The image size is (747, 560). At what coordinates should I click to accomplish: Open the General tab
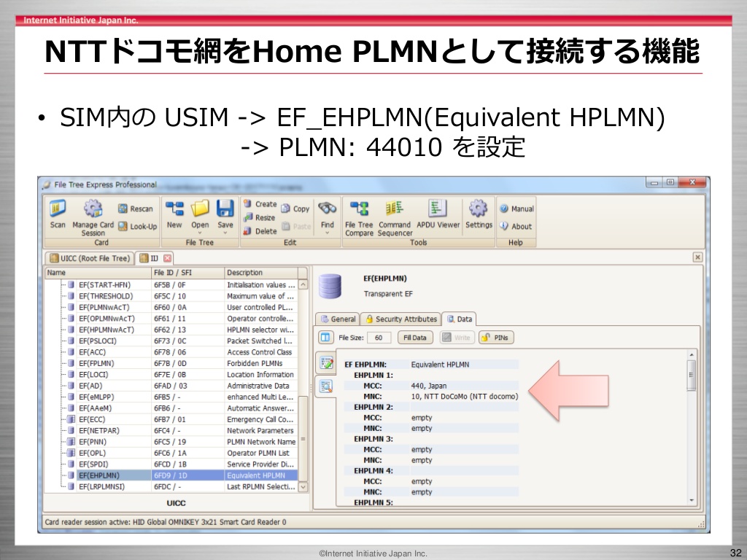[x=338, y=319]
